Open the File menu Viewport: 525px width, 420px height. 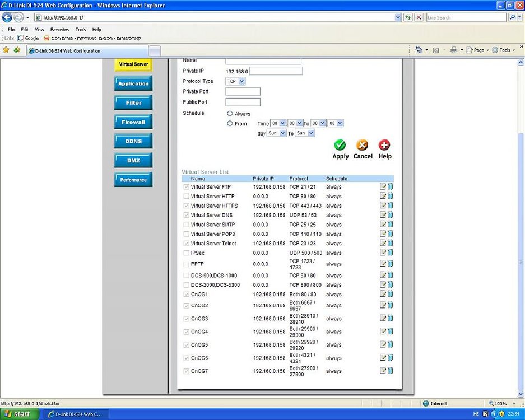coord(11,30)
